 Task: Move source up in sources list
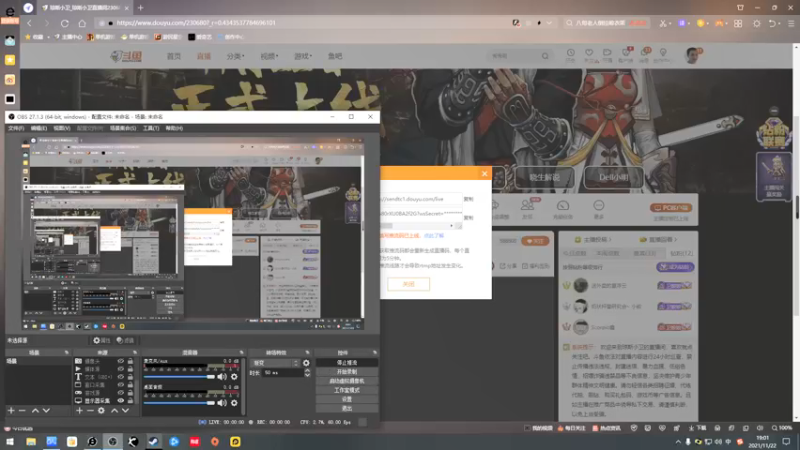tap(114, 410)
